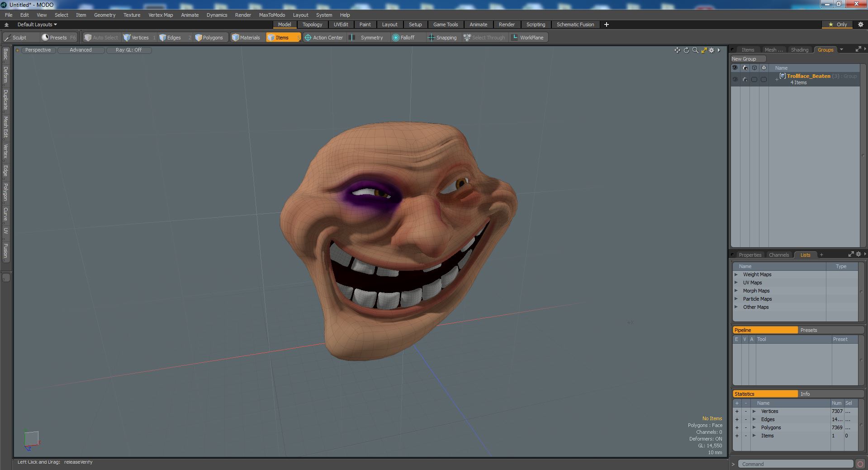Click the viewport rotate icon
This screenshot has height=470, width=868.
[686, 50]
